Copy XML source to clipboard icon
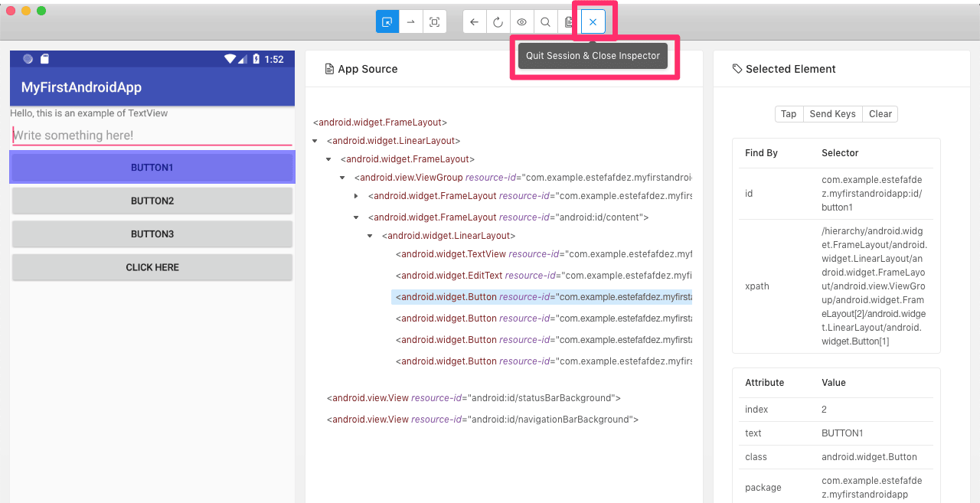The height and width of the screenshot is (503, 980). [569, 22]
